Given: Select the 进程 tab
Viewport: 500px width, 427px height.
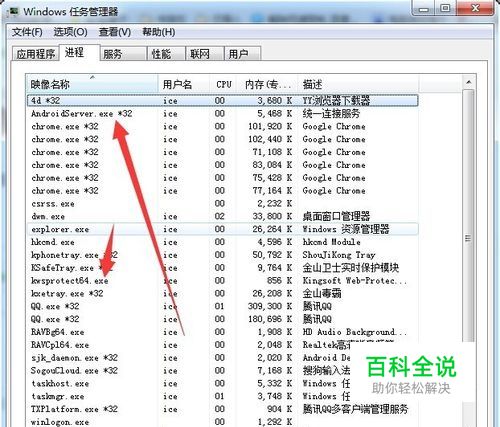Looking at the screenshot, I should click(x=79, y=52).
